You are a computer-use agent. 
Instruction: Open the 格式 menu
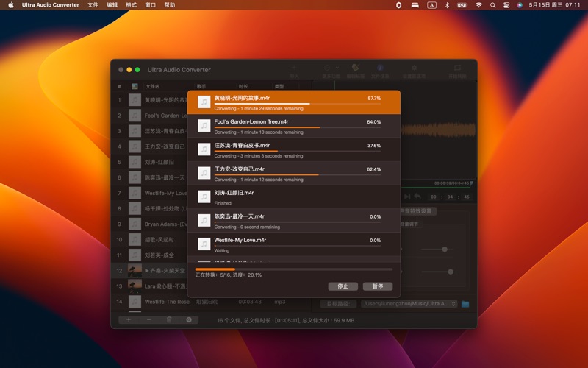pos(131,5)
